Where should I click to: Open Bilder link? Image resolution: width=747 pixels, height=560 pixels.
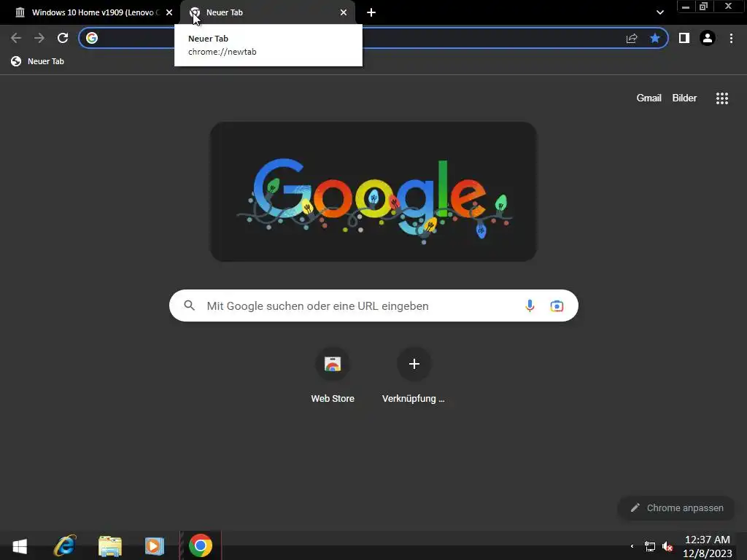(x=684, y=98)
